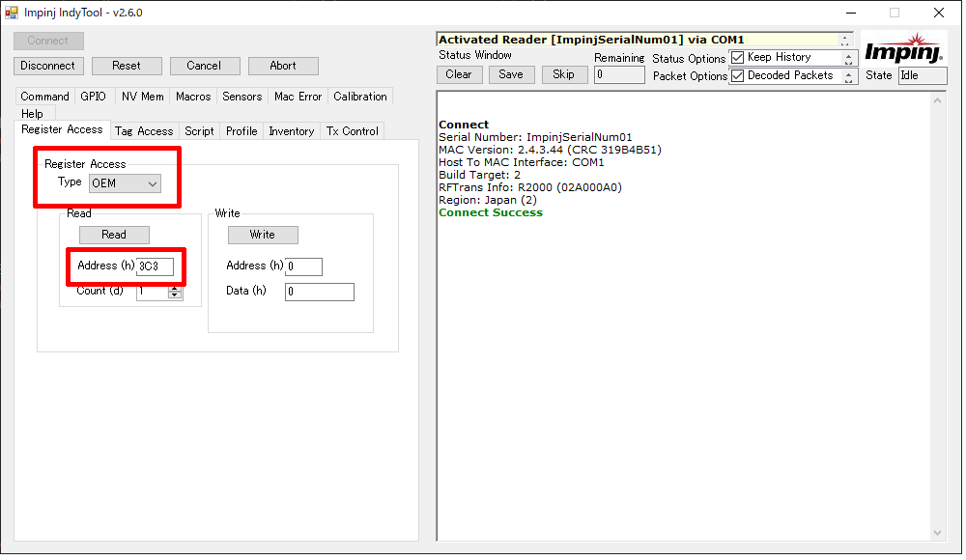
Task: Click the 'Build Target: 2' log line
Action: click(480, 176)
